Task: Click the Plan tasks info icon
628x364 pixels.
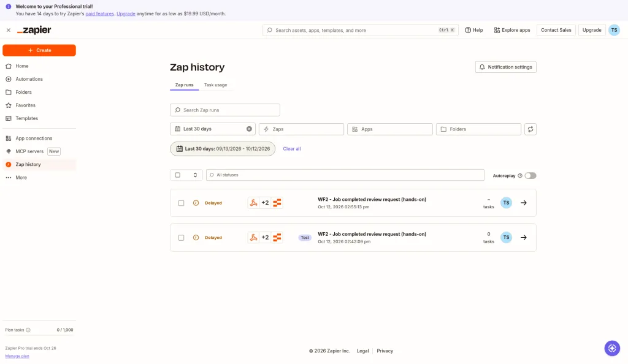Action: [28, 330]
